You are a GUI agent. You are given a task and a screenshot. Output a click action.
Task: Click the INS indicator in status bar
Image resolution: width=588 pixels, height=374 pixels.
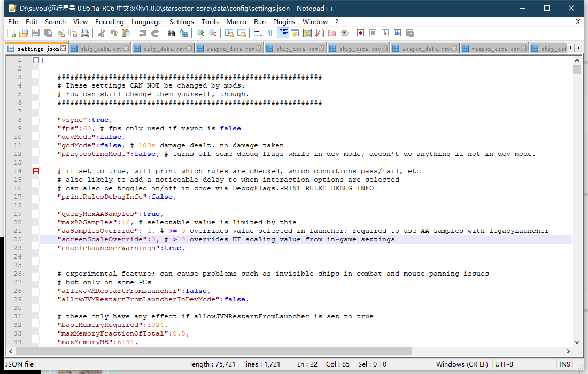click(x=564, y=364)
